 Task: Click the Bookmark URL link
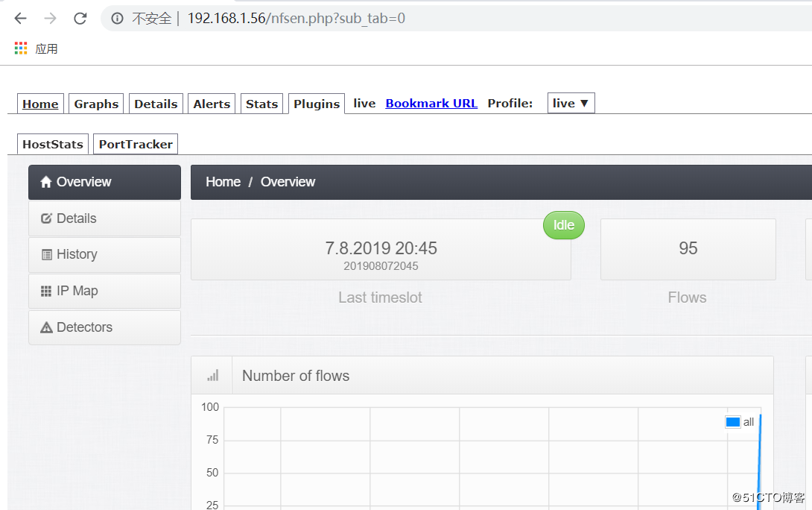point(431,103)
